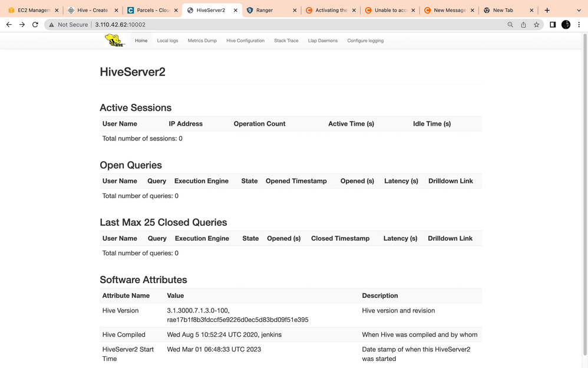Close the EC2 Management tab
588x368 pixels.
(57, 10)
